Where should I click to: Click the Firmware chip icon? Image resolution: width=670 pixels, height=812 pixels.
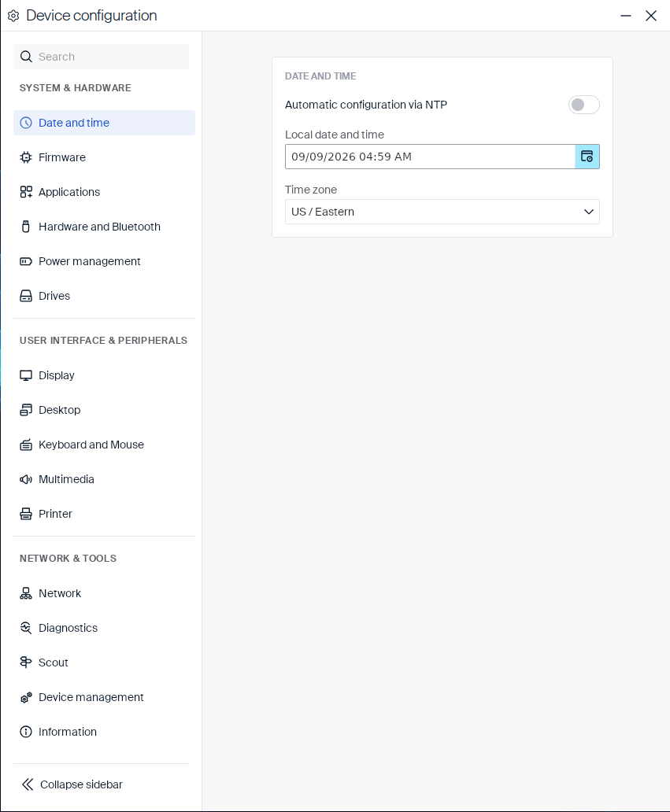click(x=26, y=157)
